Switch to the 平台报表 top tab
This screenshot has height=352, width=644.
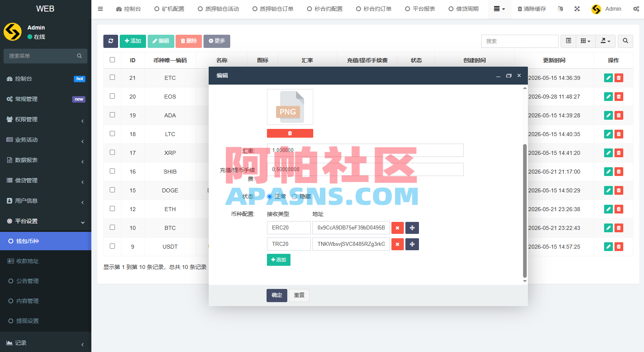coord(420,9)
